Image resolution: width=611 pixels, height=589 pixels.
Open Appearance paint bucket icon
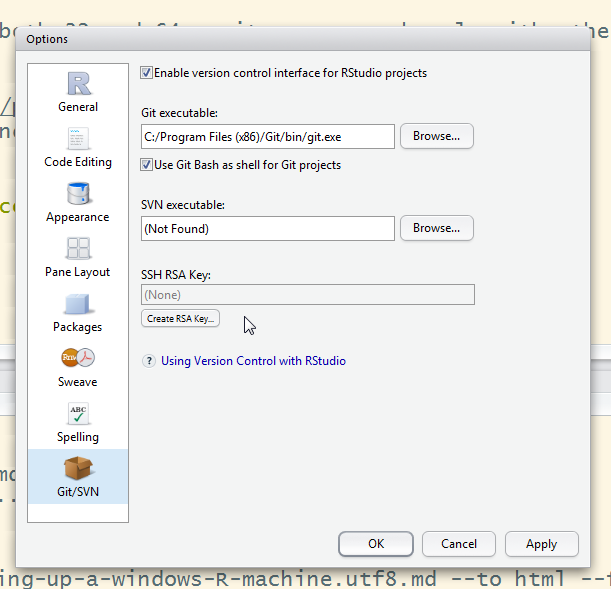(x=78, y=193)
